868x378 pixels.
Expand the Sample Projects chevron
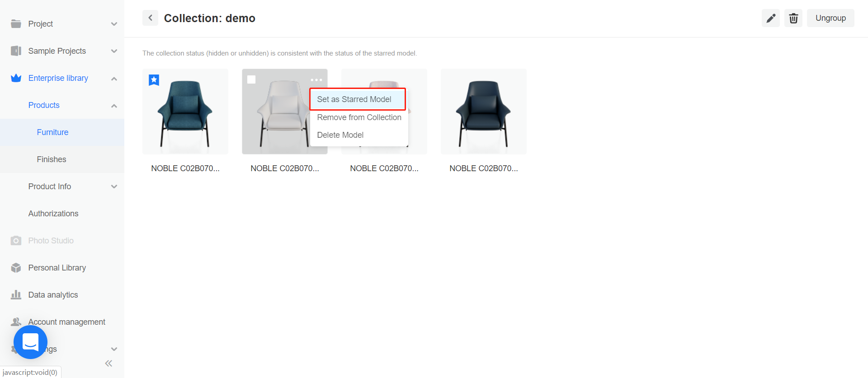point(114,51)
